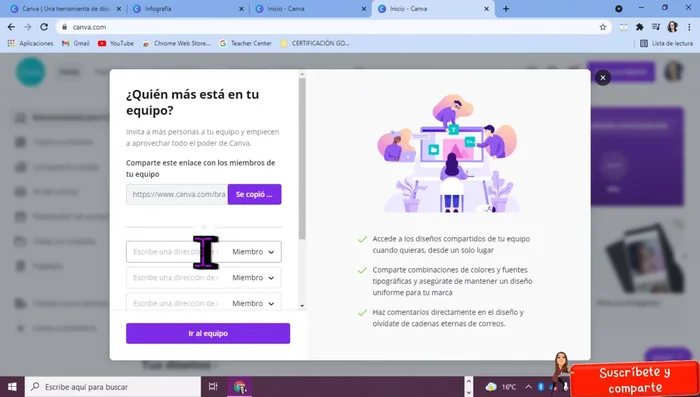The image size is (700, 397).
Task: Open the Windows Start menu
Action: 12,387
